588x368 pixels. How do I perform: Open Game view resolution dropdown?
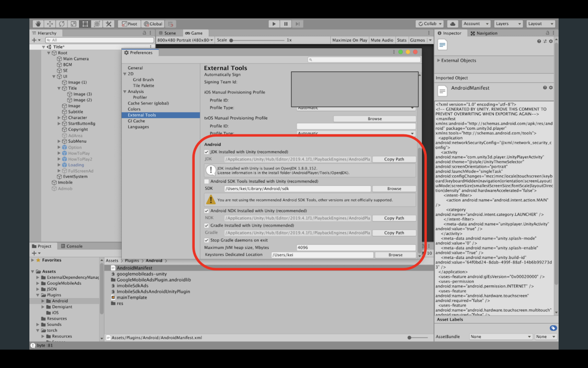tap(186, 40)
